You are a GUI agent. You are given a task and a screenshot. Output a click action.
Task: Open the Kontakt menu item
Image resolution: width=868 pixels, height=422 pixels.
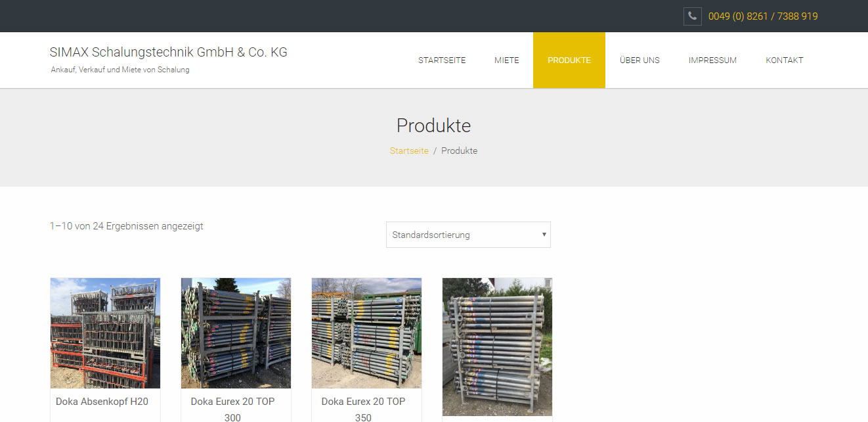785,60
